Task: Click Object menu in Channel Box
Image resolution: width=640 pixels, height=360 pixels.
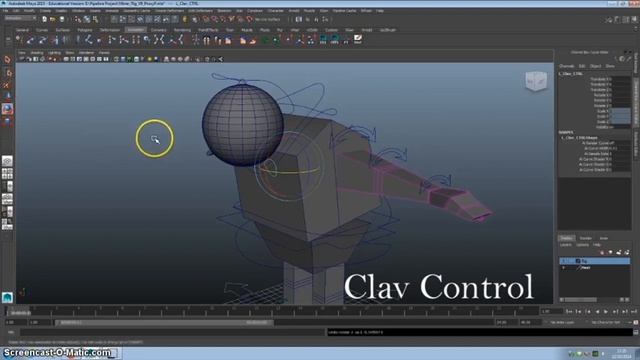Action: coord(595,66)
